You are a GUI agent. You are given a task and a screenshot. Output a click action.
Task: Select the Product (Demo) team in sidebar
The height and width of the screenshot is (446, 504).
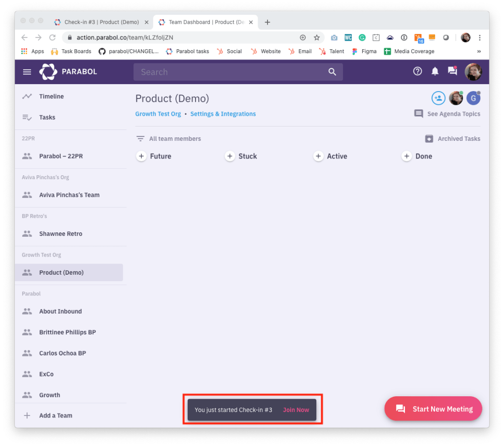[x=69, y=273]
